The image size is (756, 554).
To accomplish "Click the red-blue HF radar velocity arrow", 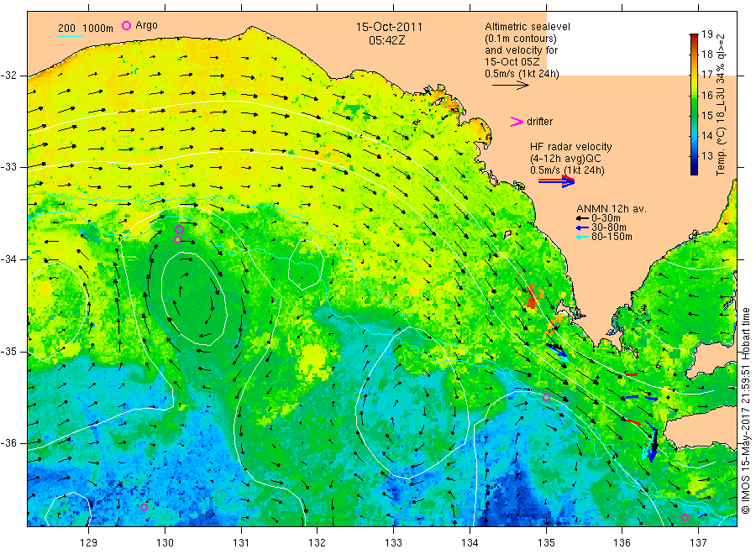I will (556, 181).
